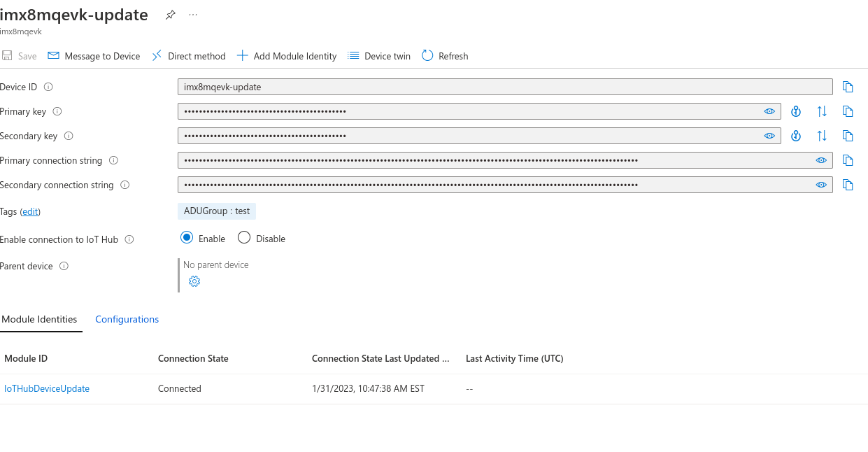Reveal the secondary connection string
Viewport: 868px width, 452px height.
[821, 184]
